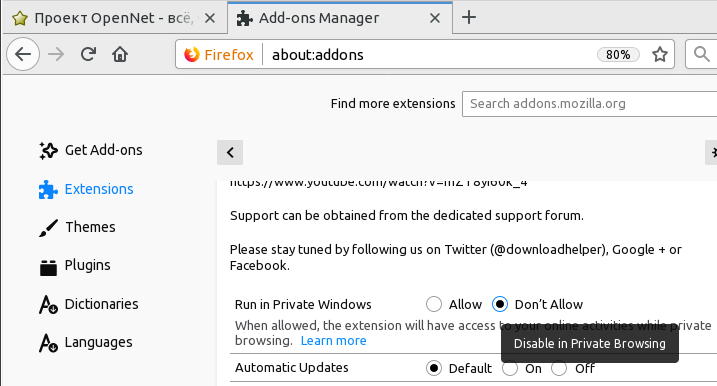
Task: Follow the Learn more link
Action: pos(333,341)
